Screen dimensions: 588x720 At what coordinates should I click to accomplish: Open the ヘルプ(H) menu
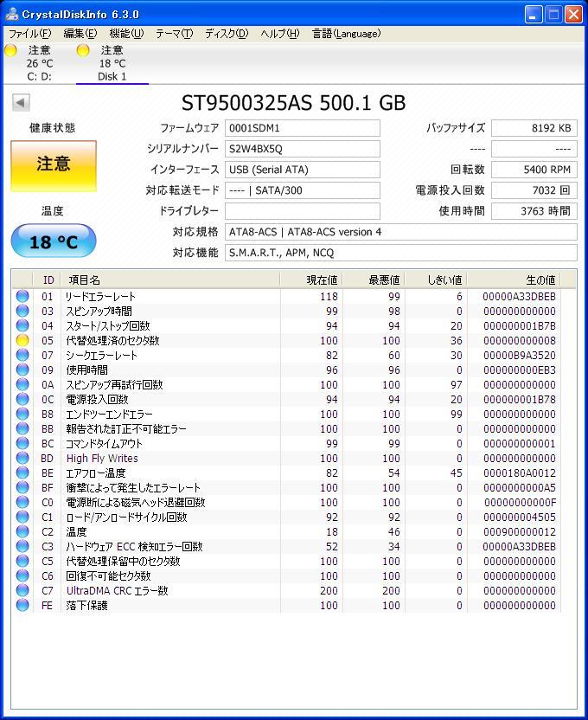click(x=280, y=34)
